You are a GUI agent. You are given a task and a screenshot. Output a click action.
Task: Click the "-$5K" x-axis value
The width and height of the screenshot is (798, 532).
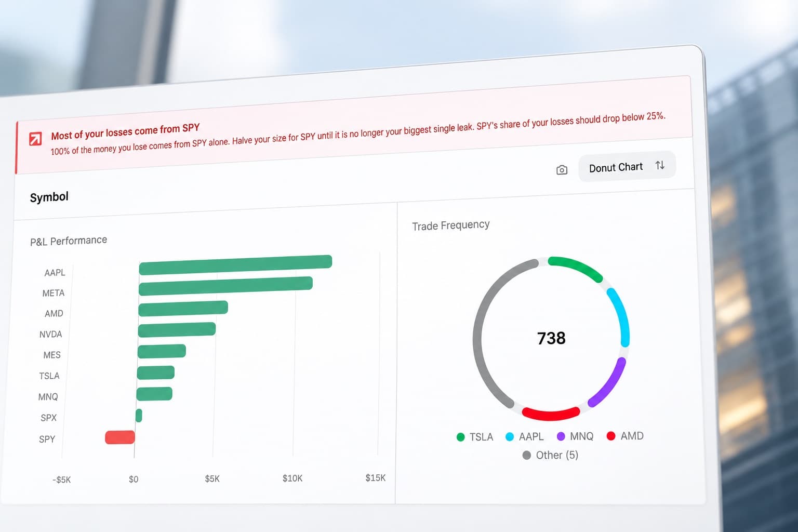pos(61,480)
